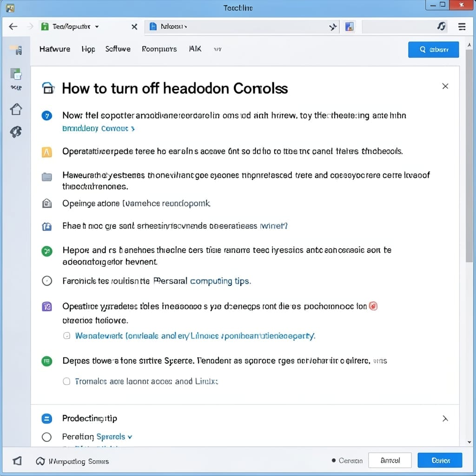The height and width of the screenshot is (476, 476).
Task: Click the green icon on the Teo/loputer tab
Action: (45, 26)
